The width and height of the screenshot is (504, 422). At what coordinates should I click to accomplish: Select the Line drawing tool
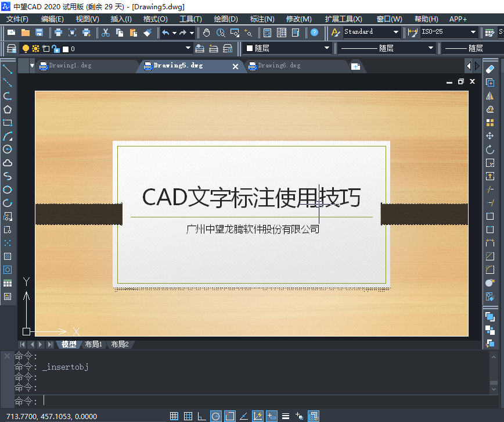(x=8, y=70)
